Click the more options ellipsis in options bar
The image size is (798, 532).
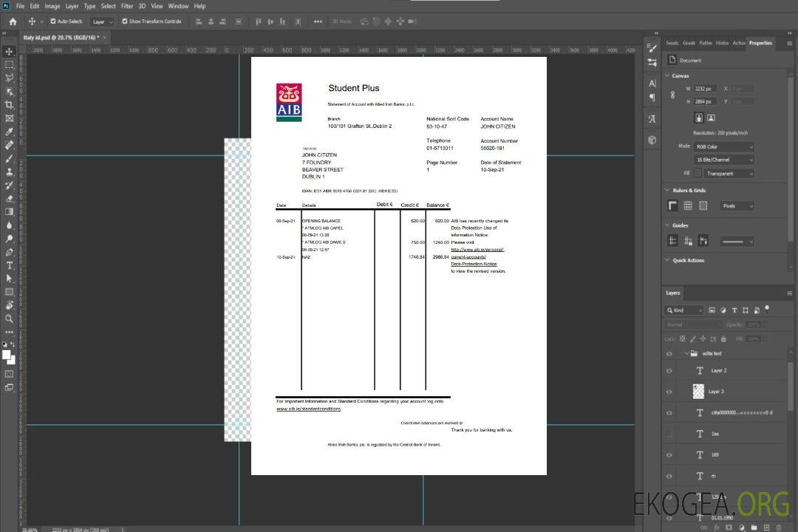pos(318,21)
